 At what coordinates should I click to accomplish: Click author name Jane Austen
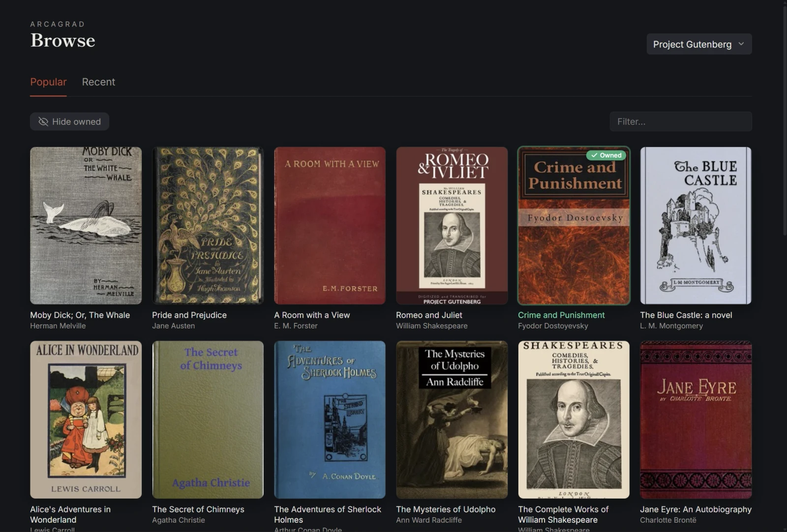[173, 326]
